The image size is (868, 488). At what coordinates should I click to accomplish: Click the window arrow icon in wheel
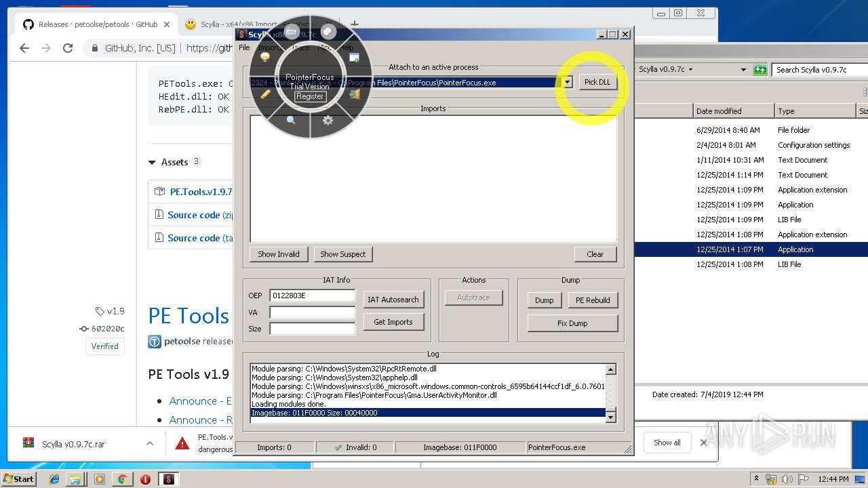click(x=354, y=58)
